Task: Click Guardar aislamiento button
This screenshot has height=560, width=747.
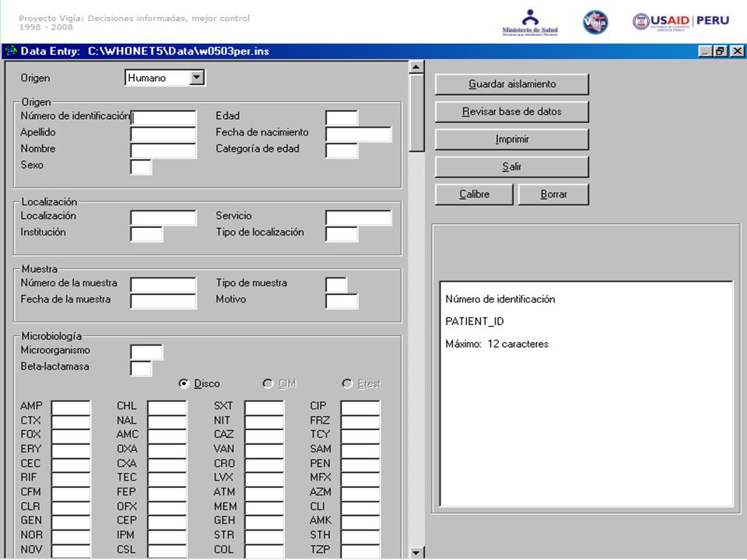Action: pos(512,84)
